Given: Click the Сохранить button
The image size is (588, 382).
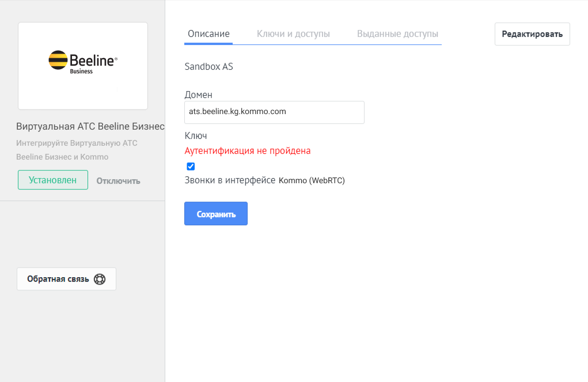Looking at the screenshot, I should (x=215, y=214).
